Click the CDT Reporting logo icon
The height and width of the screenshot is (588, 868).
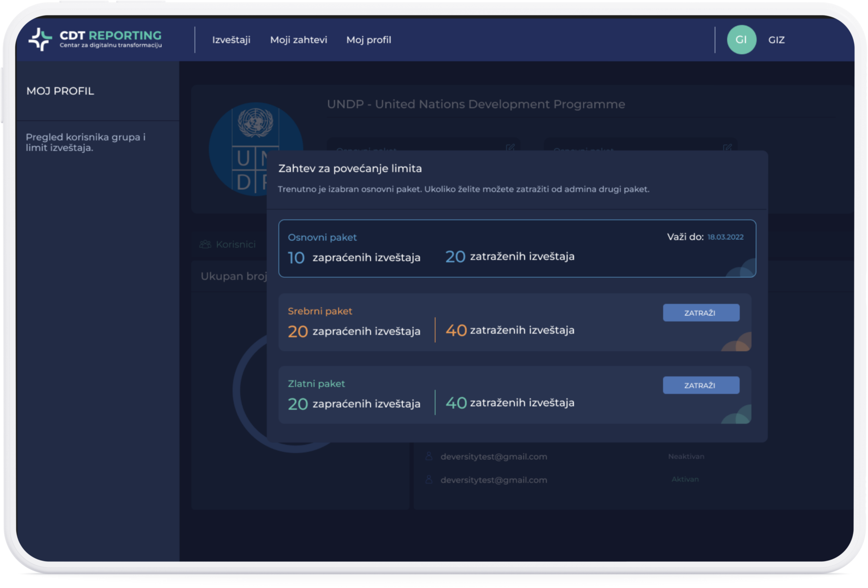coord(40,39)
